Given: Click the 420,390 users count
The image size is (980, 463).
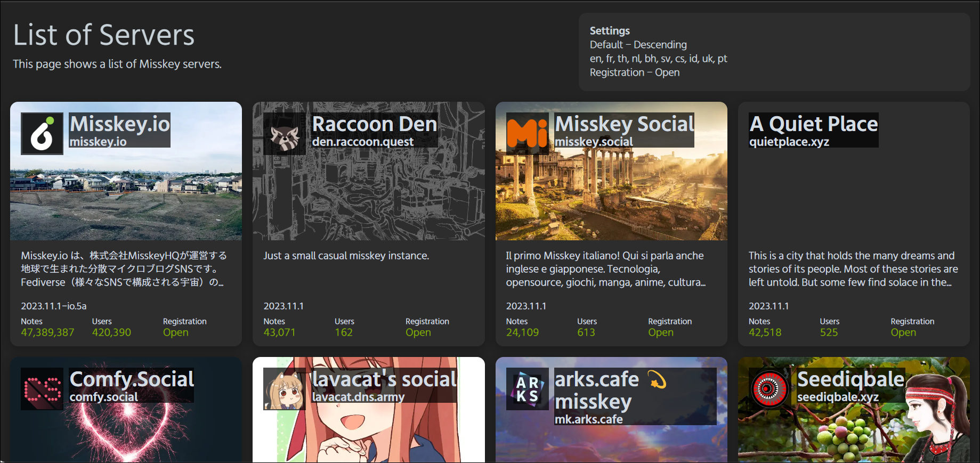Looking at the screenshot, I should 111,332.
